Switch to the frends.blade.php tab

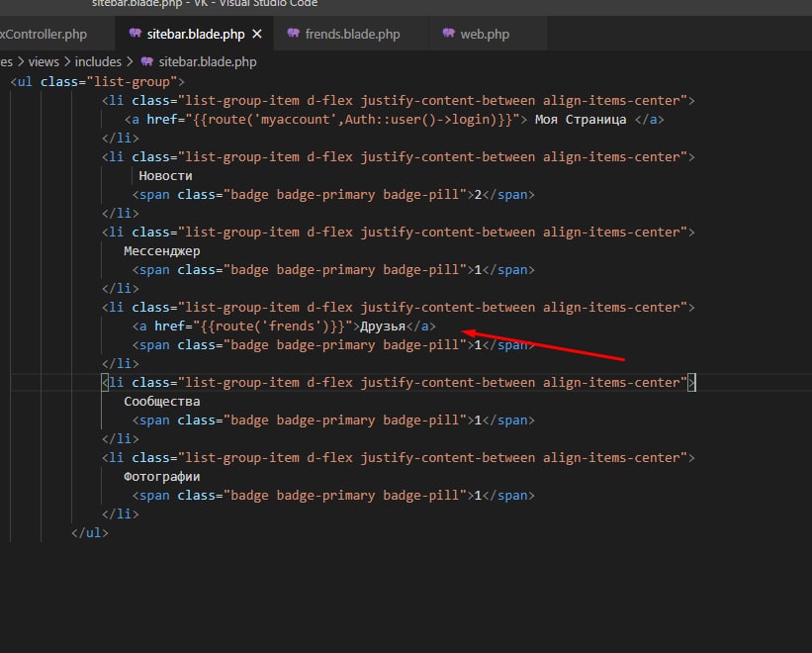click(352, 35)
